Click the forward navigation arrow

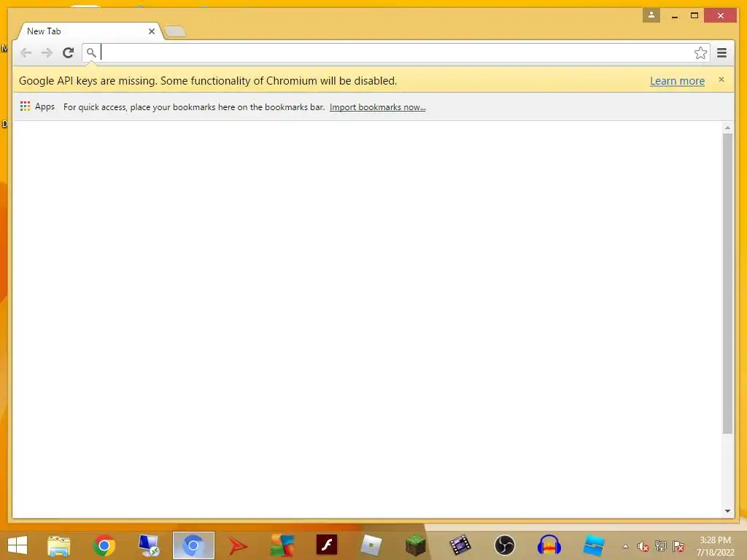click(x=47, y=52)
